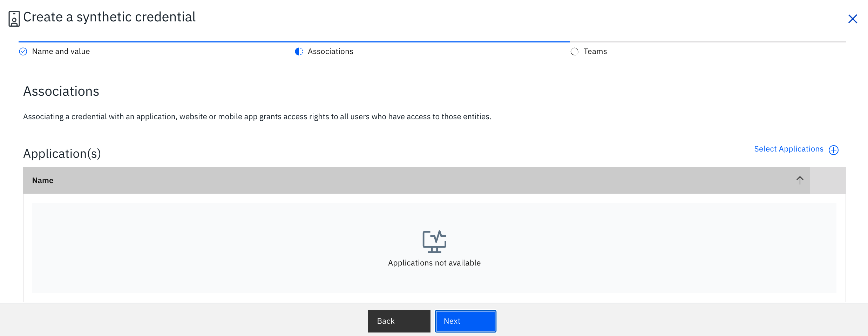Click the half-filled Associations step icon
The width and height of the screenshot is (868, 336).
coord(299,52)
